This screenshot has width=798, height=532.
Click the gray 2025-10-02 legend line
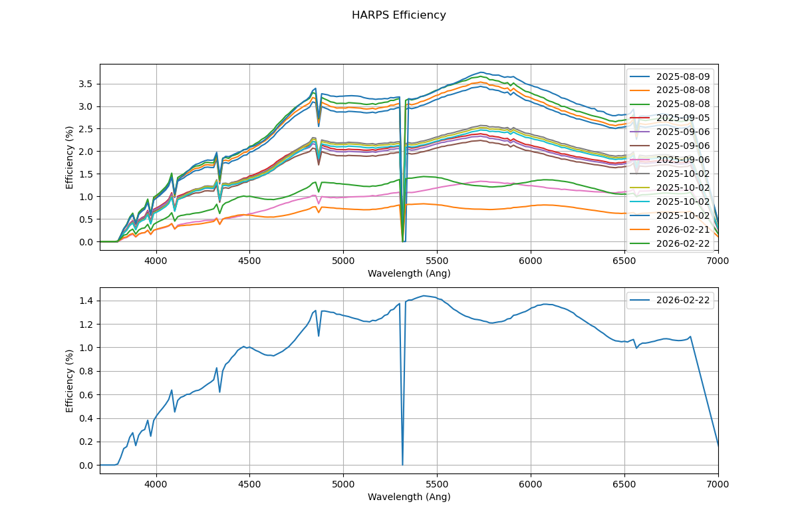point(642,174)
